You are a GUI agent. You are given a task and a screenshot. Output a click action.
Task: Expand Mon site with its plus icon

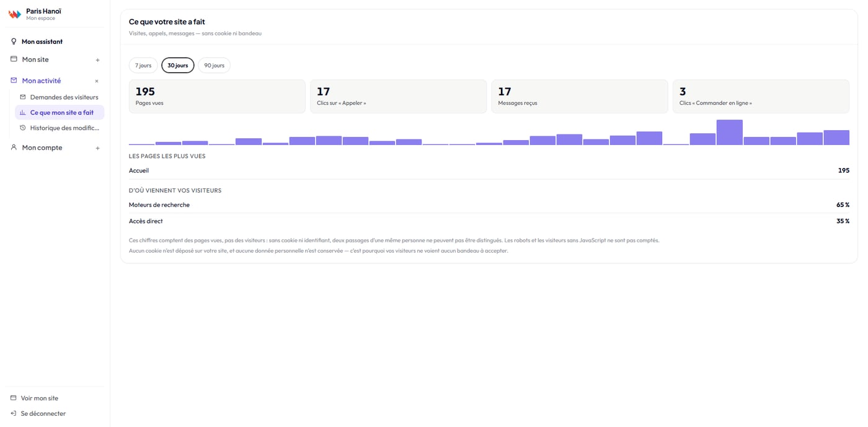pyautogui.click(x=97, y=60)
